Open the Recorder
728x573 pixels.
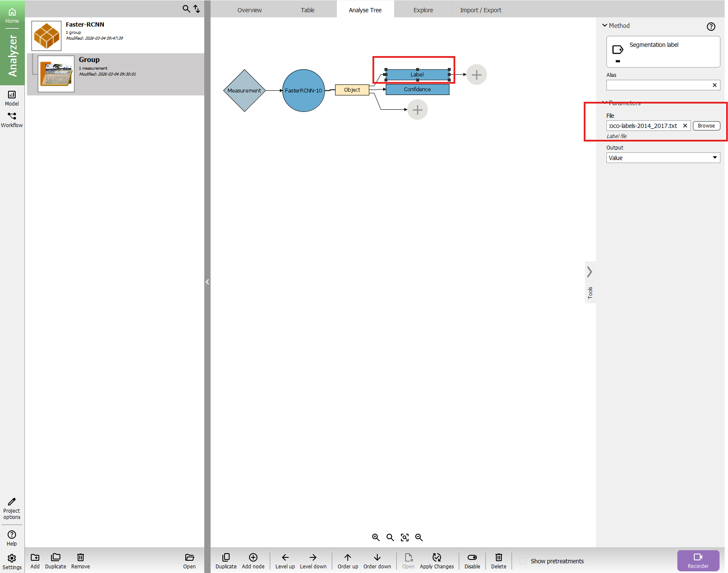point(698,561)
